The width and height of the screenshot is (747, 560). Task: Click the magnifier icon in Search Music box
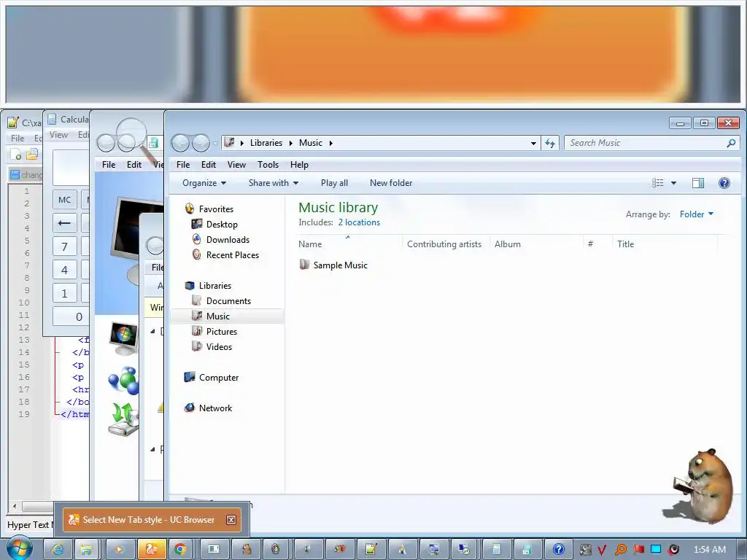[x=731, y=143]
